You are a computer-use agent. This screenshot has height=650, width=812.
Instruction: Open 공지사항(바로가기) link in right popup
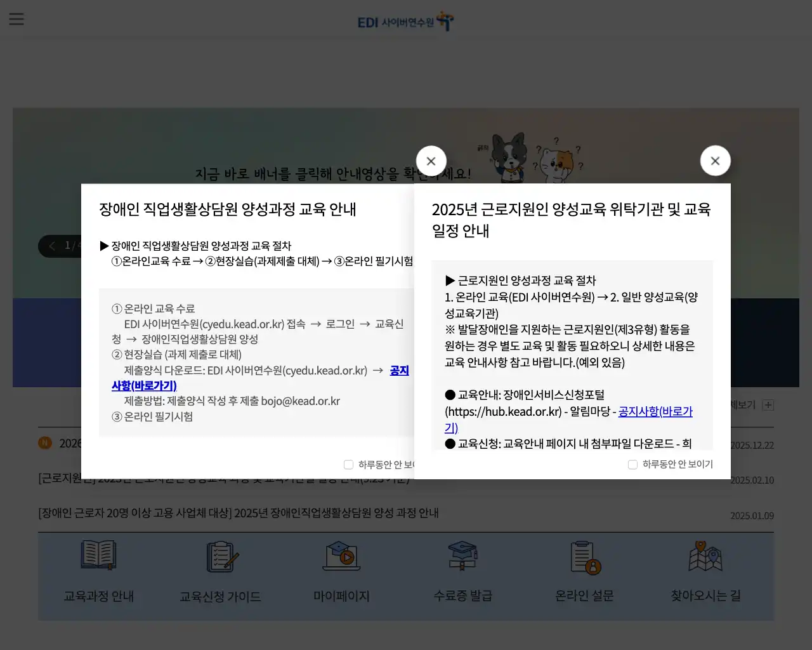pyautogui.click(x=656, y=411)
